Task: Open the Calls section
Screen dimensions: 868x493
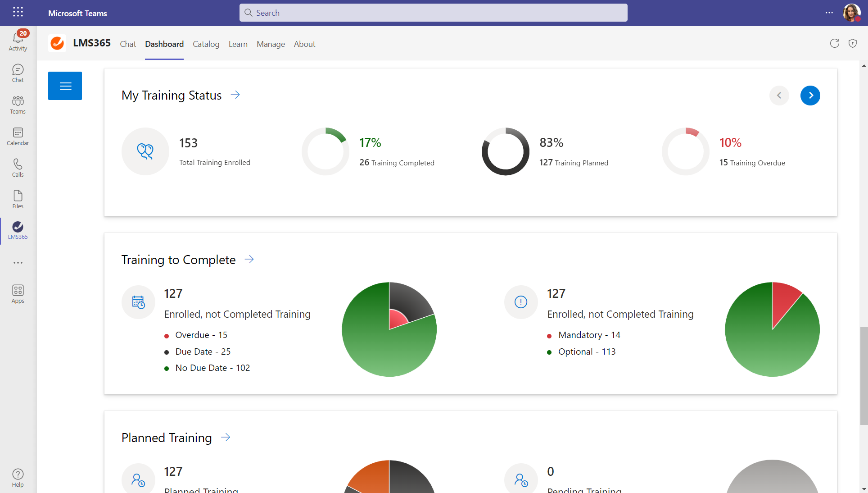Action: 18,168
